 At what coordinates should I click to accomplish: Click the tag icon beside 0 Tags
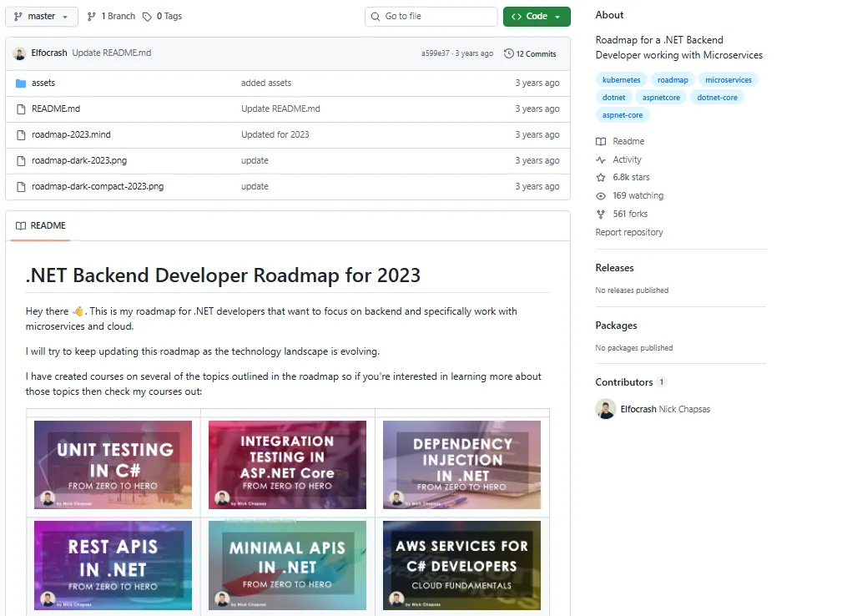[147, 18]
